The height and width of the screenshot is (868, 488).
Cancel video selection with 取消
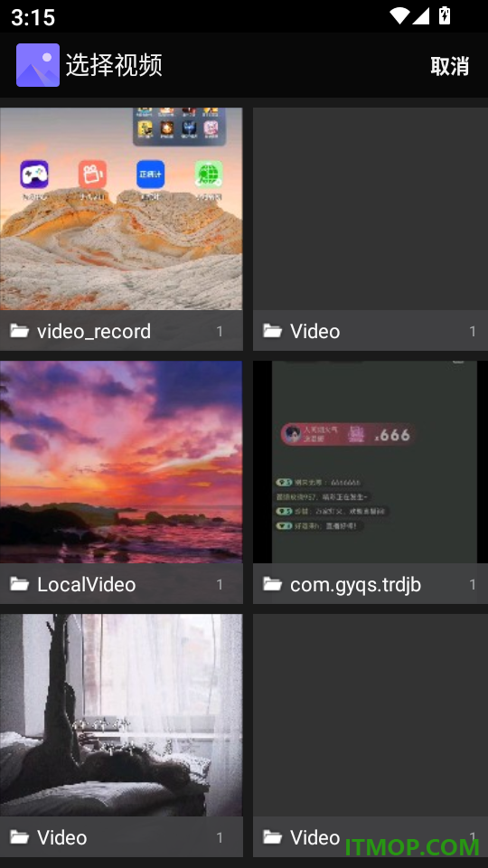click(x=450, y=66)
